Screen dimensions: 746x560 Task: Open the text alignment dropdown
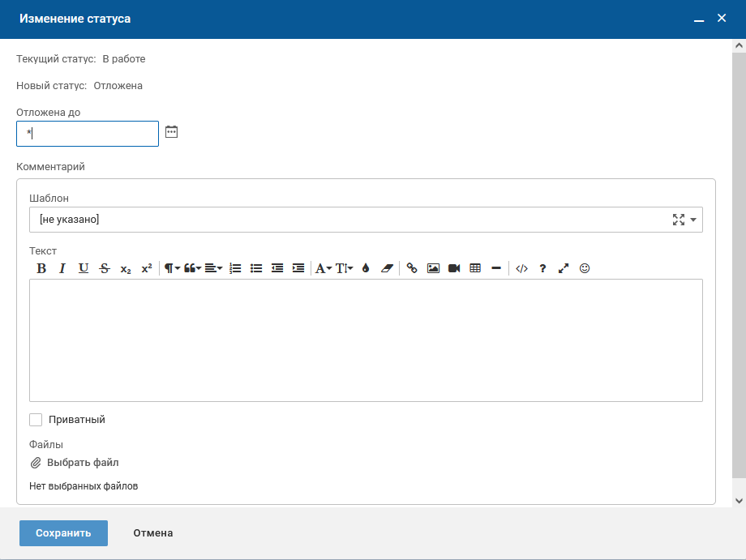point(213,268)
